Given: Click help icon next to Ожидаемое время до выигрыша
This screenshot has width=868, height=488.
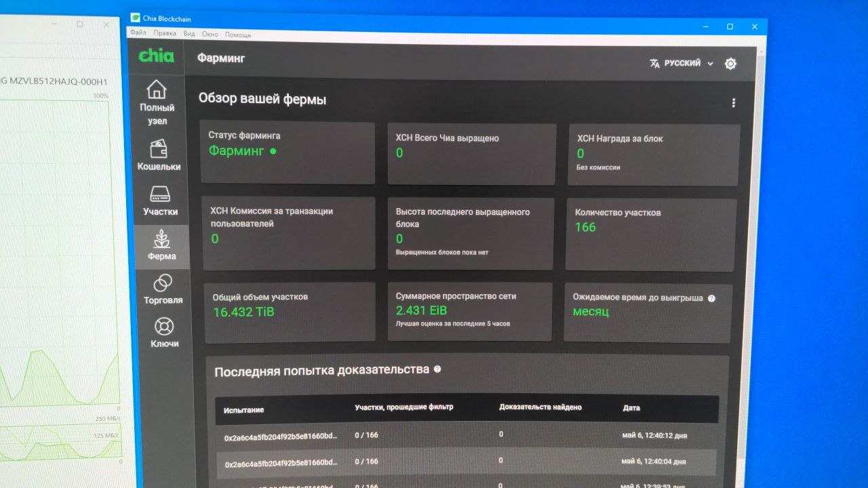Looking at the screenshot, I should (x=711, y=298).
